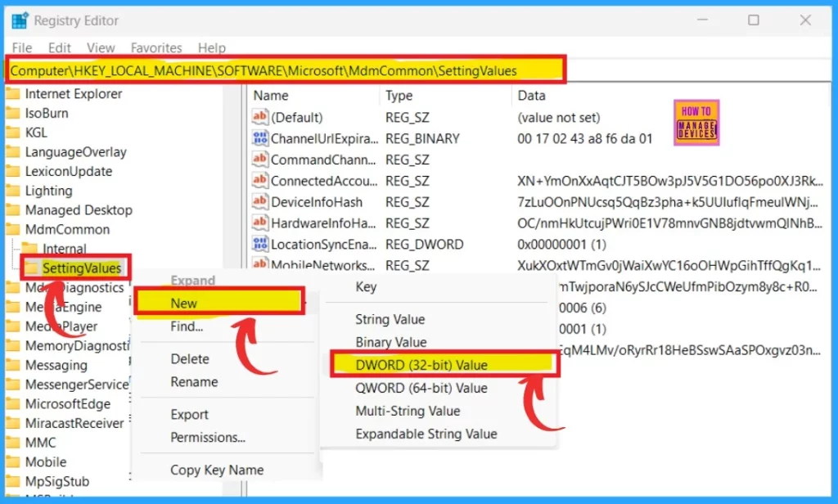Open the Edit menu
838x504 pixels.
(x=59, y=47)
